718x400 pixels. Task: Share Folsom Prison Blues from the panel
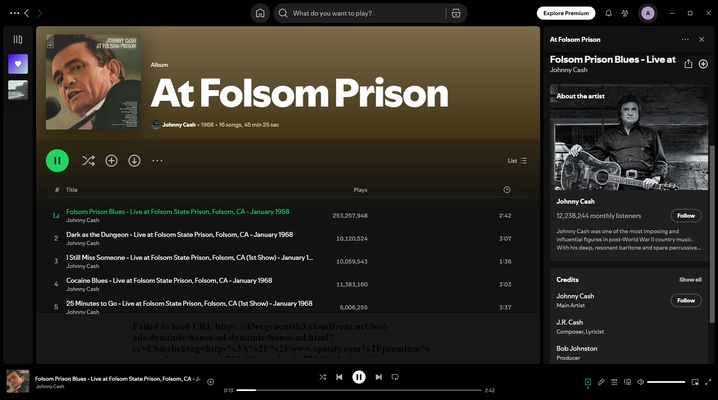[x=688, y=64]
